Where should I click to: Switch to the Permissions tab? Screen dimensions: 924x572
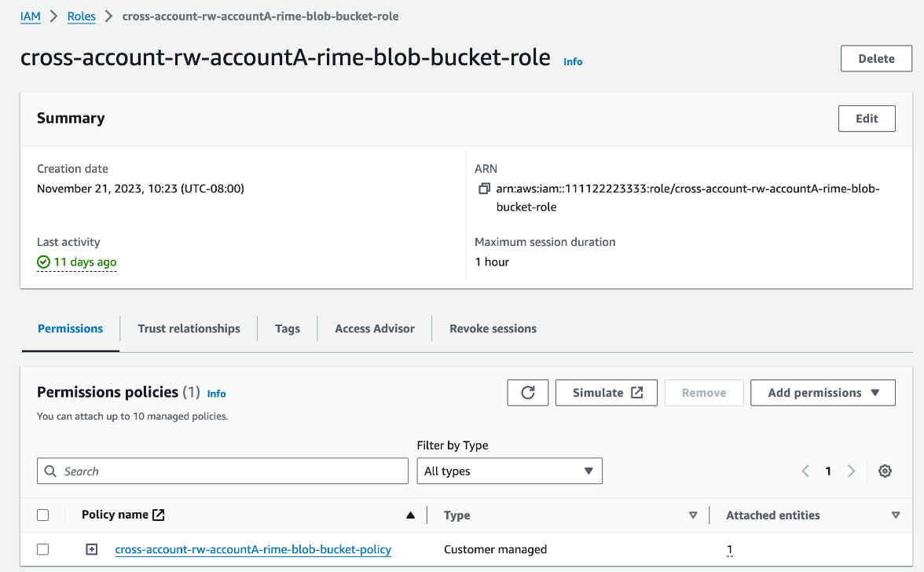(70, 328)
